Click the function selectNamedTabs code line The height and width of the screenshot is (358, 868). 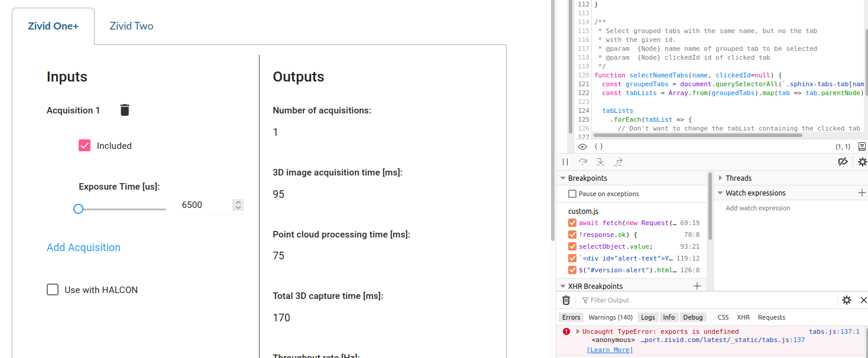click(x=688, y=75)
